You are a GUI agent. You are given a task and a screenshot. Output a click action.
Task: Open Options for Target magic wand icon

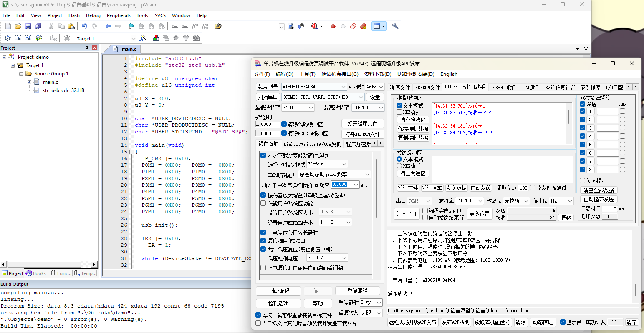click(x=143, y=38)
